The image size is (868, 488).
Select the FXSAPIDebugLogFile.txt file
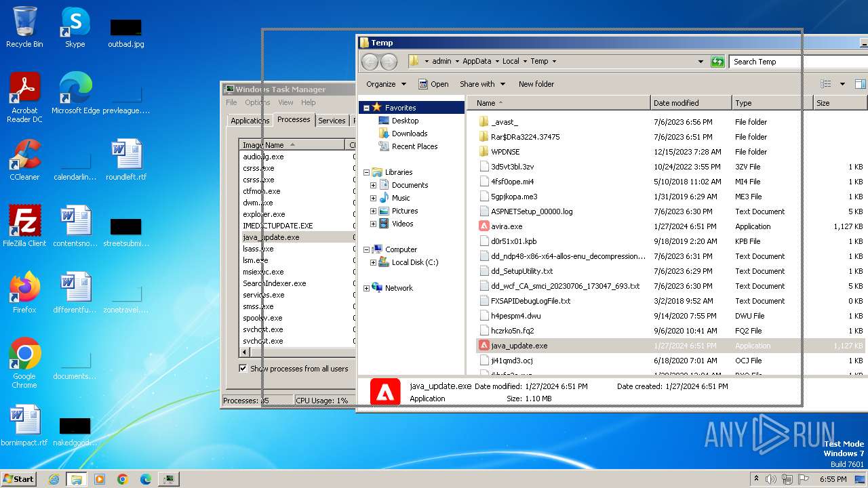pyautogui.click(x=530, y=301)
